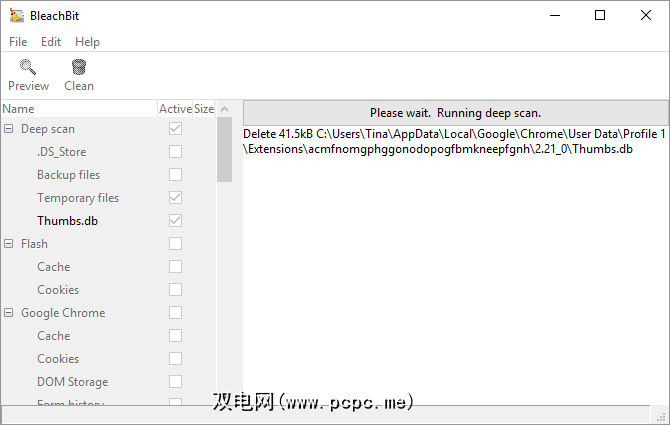Image resolution: width=670 pixels, height=425 pixels.
Task: Select the Temporary files tree item
Action: click(x=78, y=198)
